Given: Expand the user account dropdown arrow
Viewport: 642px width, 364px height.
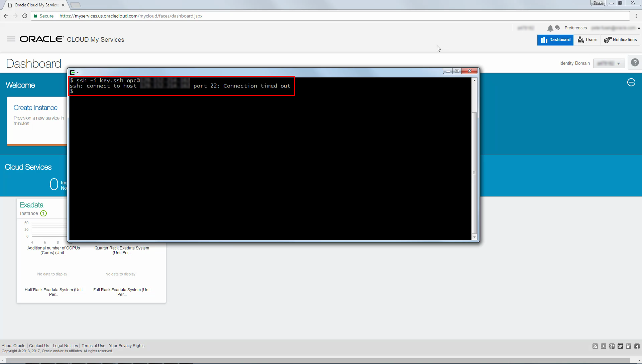Looking at the screenshot, I should pyautogui.click(x=639, y=28).
